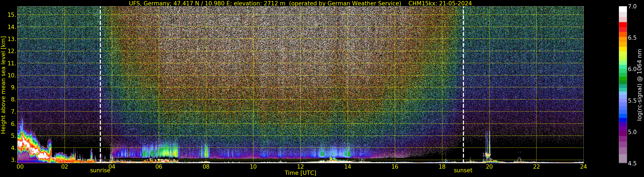Image resolution: width=644 pixels, height=177 pixels.
Task: Click the 'sunrise' label below the axis
Action: 100,171
